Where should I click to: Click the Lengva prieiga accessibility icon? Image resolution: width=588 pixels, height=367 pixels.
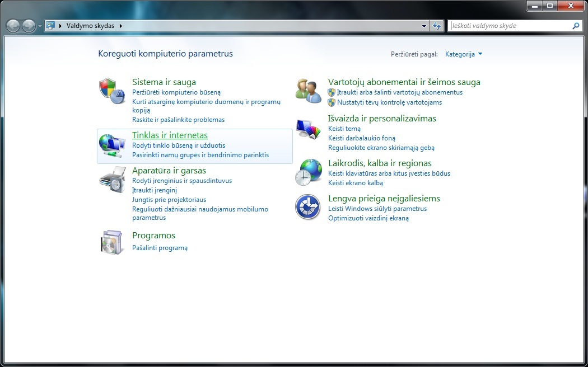307,207
